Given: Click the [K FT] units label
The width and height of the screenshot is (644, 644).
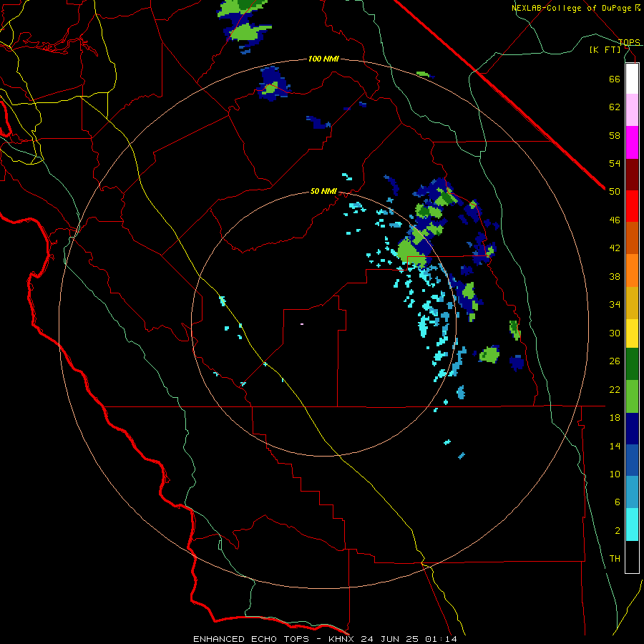Looking at the screenshot, I should [x=605, y=50].
